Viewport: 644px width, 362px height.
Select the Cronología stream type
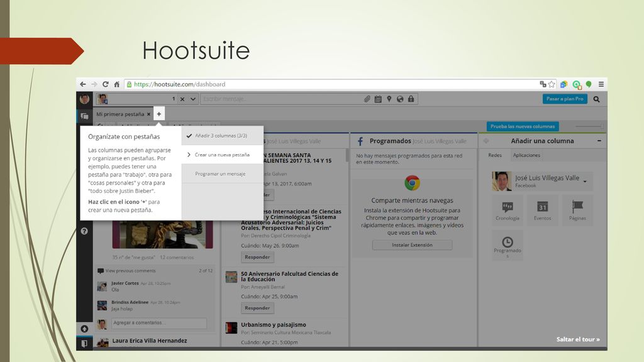(508, 210)
